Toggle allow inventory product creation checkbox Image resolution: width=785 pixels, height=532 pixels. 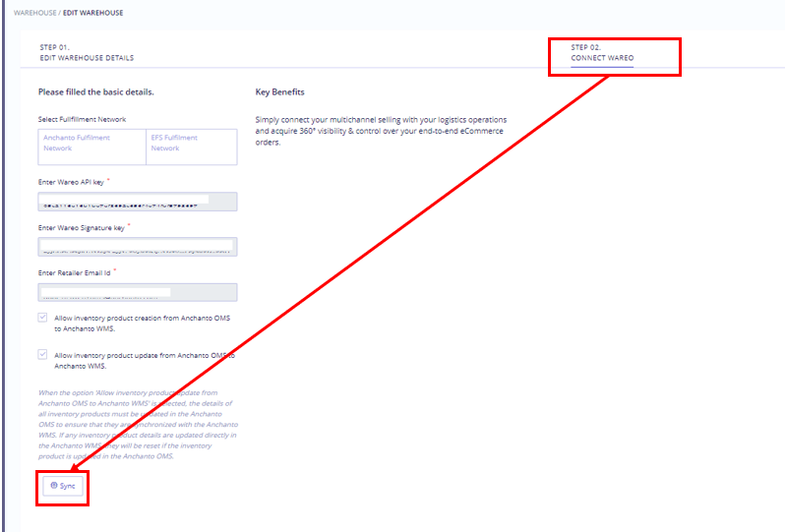coord(42,318)
